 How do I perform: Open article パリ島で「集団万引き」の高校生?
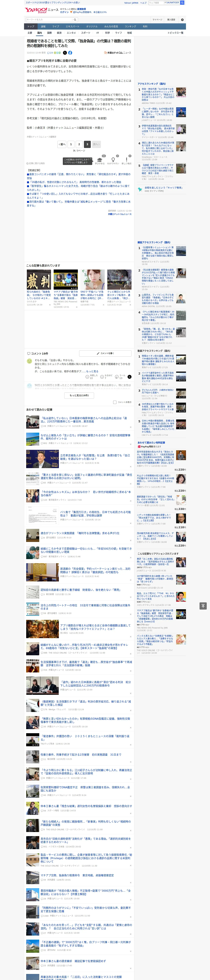point(95,514)
